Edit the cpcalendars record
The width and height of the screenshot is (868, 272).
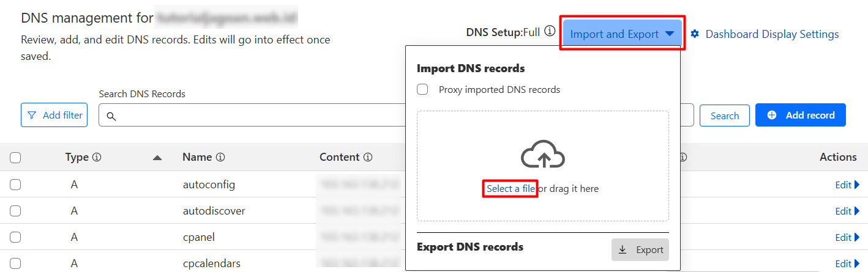[847, 263]
